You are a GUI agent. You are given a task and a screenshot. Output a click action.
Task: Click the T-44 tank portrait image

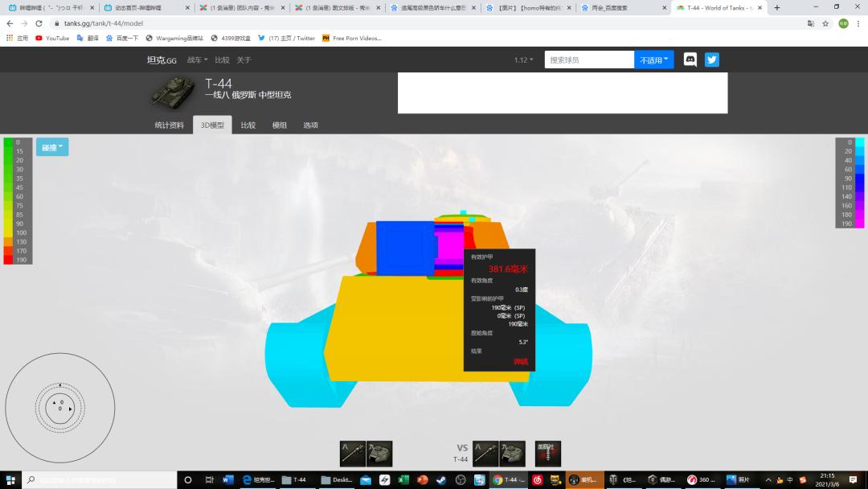[x=174, y=92]
